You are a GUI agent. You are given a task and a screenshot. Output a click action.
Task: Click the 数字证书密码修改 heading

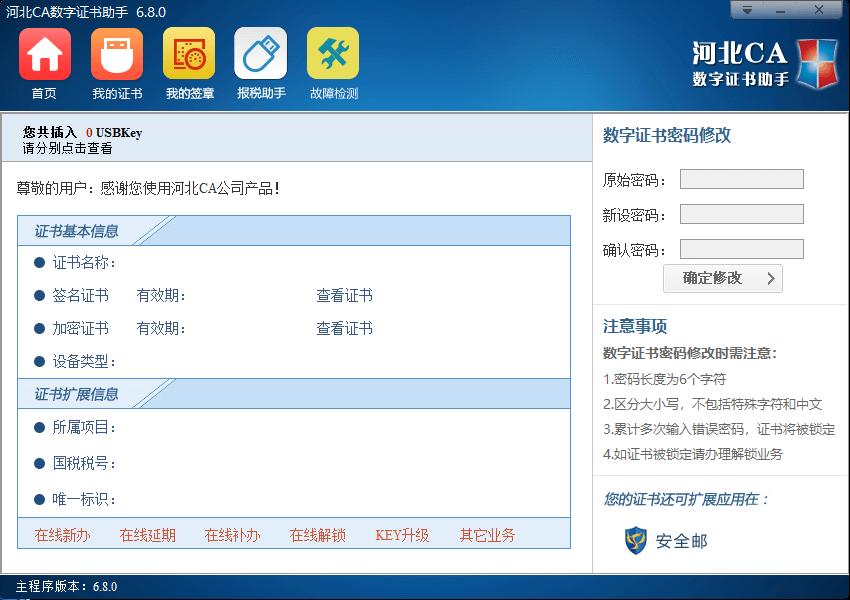pyautogui.click(x=667, y=135)
